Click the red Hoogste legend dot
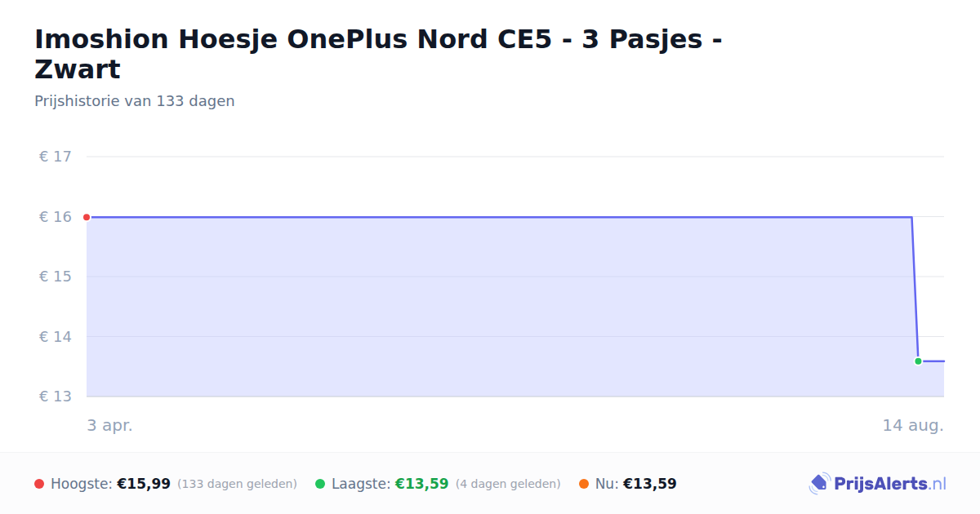The width and height of the screenshot is (980, 514). [39, 484]
